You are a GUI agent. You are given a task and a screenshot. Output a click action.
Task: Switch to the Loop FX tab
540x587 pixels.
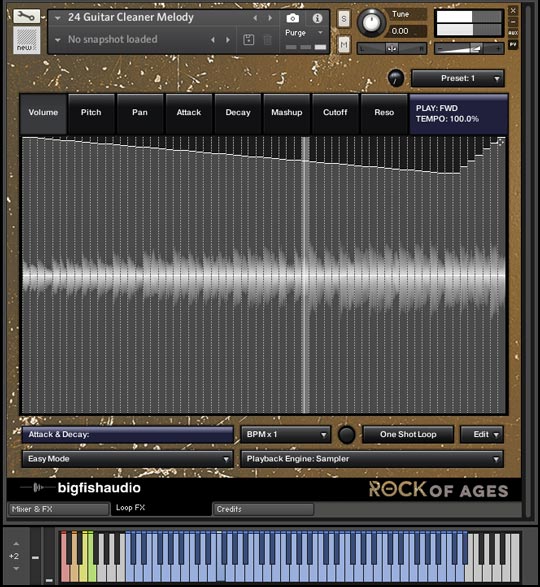coord(161,508)
